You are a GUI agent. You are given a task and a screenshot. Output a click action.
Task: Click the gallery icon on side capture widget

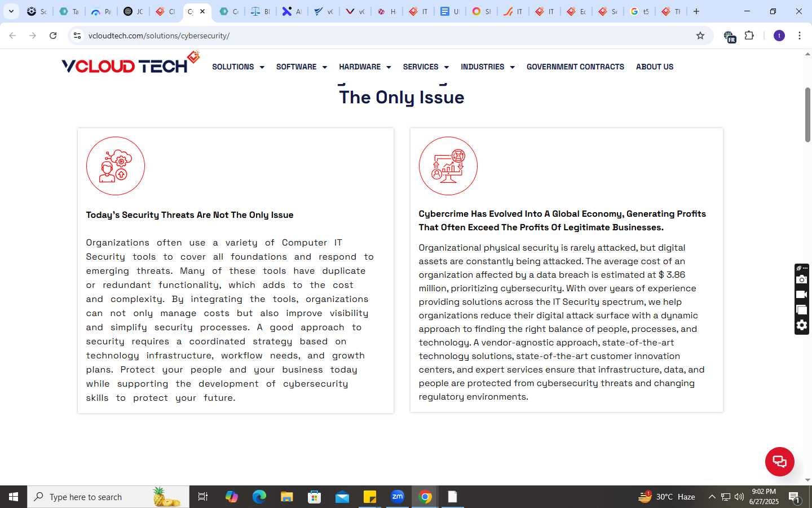pyautogui.click(x=801, y=310)
